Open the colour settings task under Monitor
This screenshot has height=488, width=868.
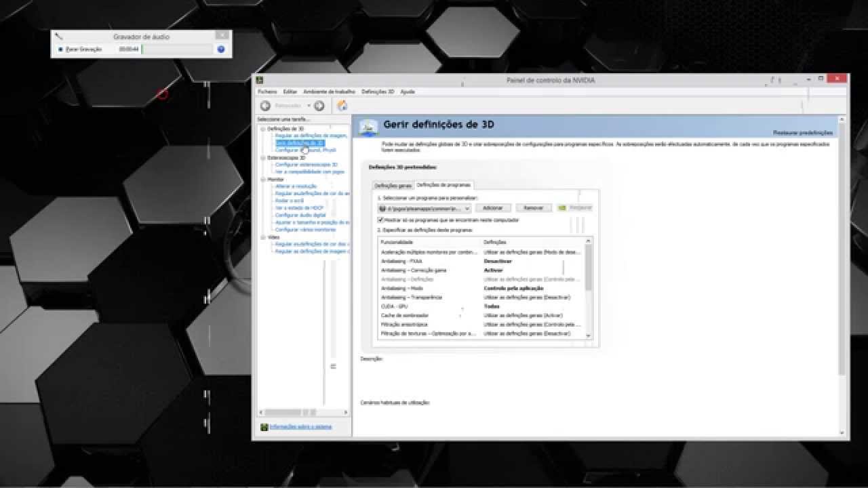coord(313,193)
